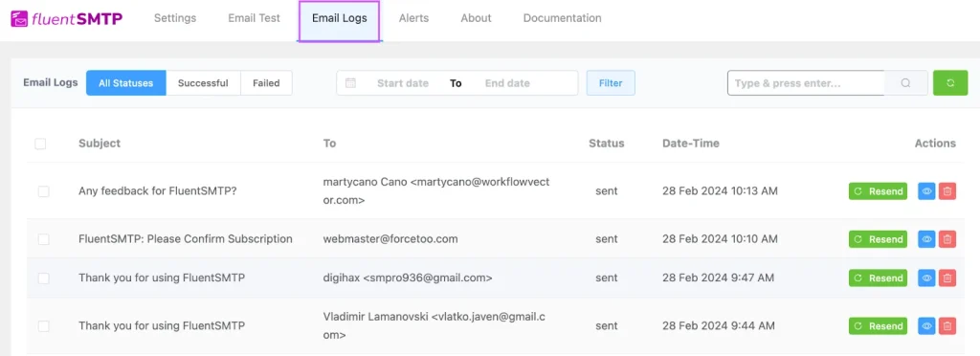Click the green refresh logs button
This screenshot has width=980, height=356.
point(950,83)
